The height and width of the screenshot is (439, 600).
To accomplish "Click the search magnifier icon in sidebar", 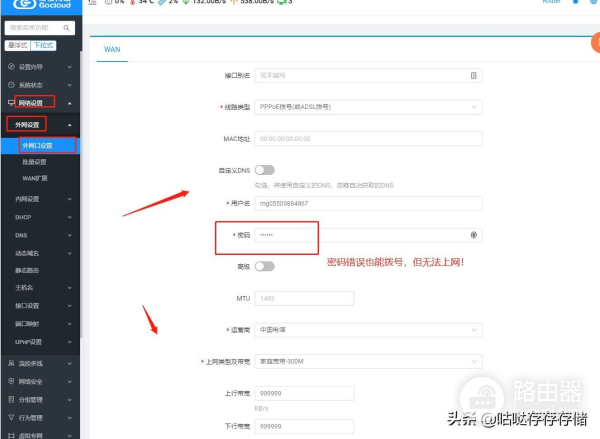I will [66, 28].
